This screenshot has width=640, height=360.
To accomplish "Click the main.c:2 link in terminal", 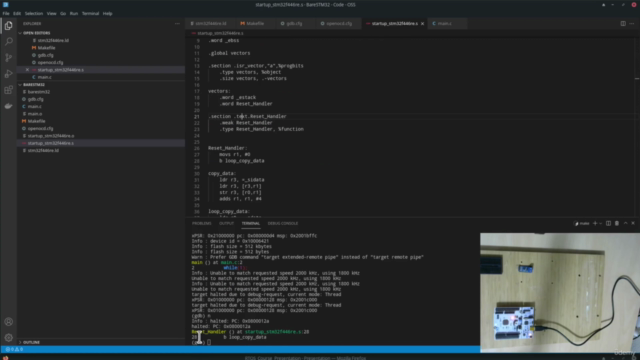I will pyautogui.click(x=231, y=262).
